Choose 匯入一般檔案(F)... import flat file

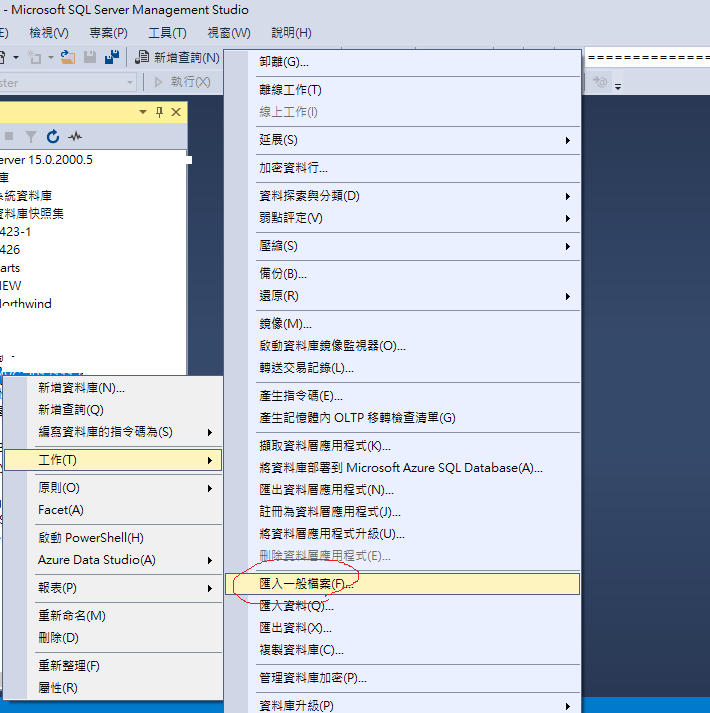coord(403,584)
